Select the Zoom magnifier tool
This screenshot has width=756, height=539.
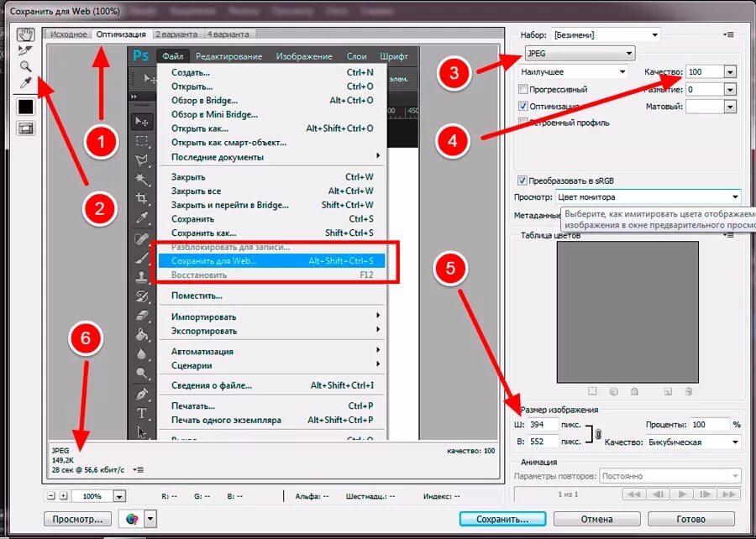25,66
